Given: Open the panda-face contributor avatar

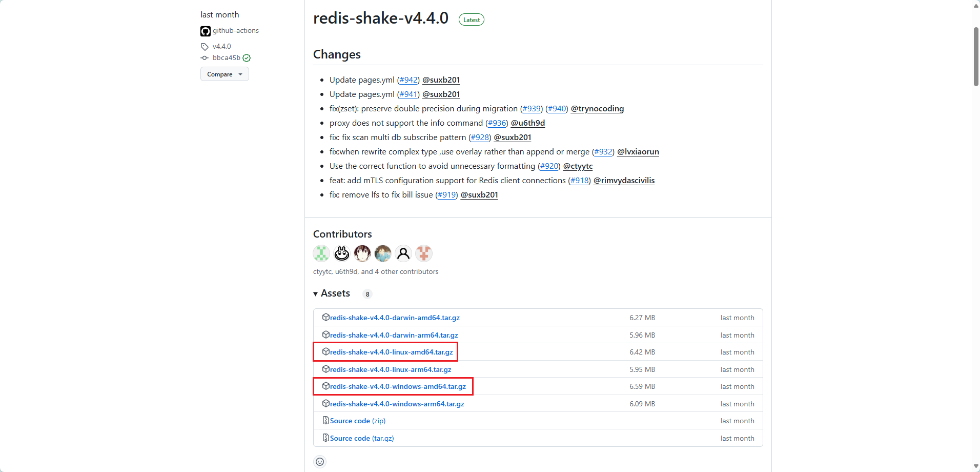Looking at the screenshot, I should (x=342, y=253).
